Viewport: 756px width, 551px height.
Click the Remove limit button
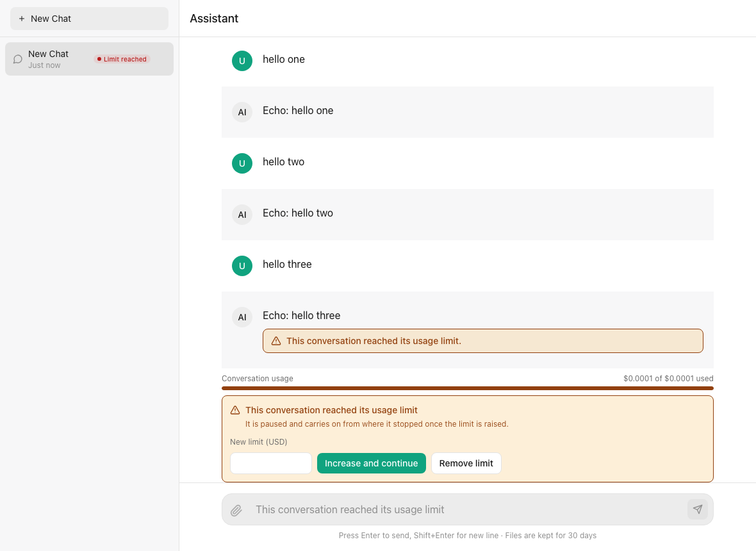[x=466, y=463]
